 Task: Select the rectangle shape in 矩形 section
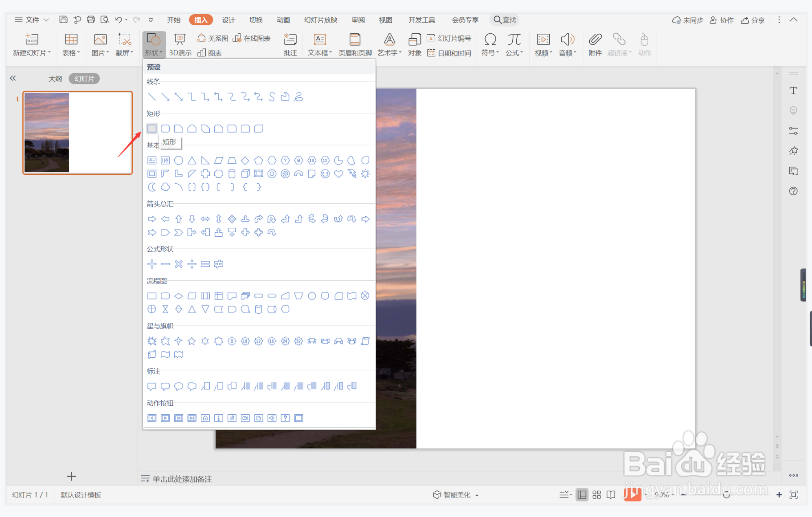pos(152,129)
